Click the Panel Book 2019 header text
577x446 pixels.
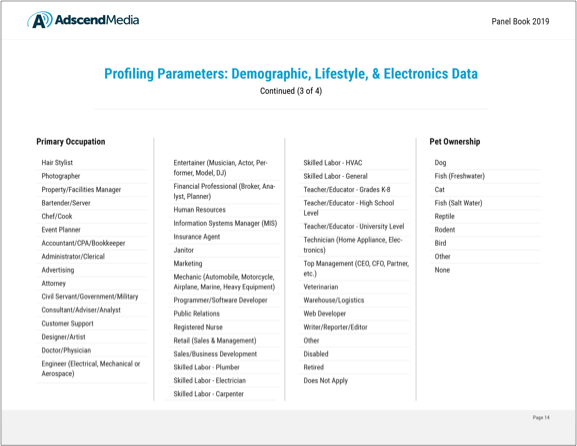click(x=520, y=21)
